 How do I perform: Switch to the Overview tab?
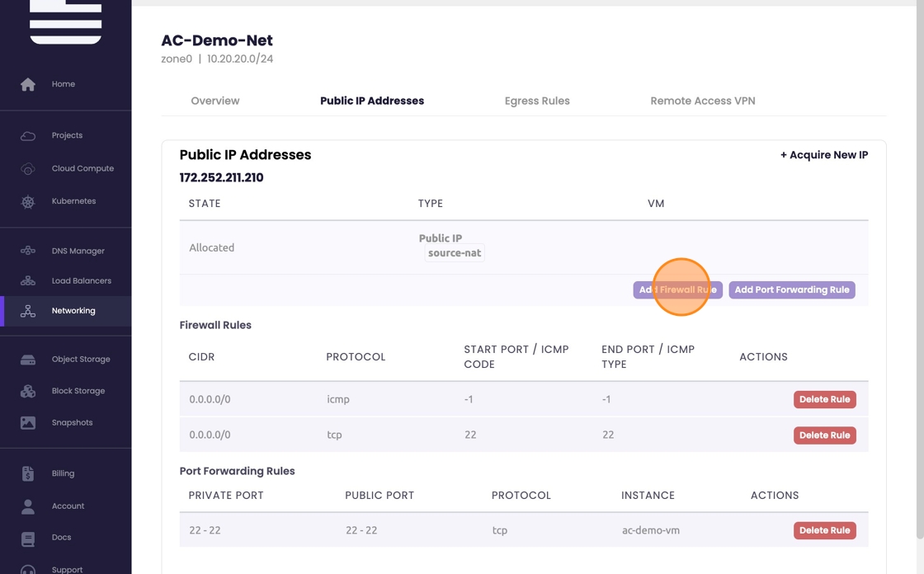pyautogui.click(x=215, y=101)
